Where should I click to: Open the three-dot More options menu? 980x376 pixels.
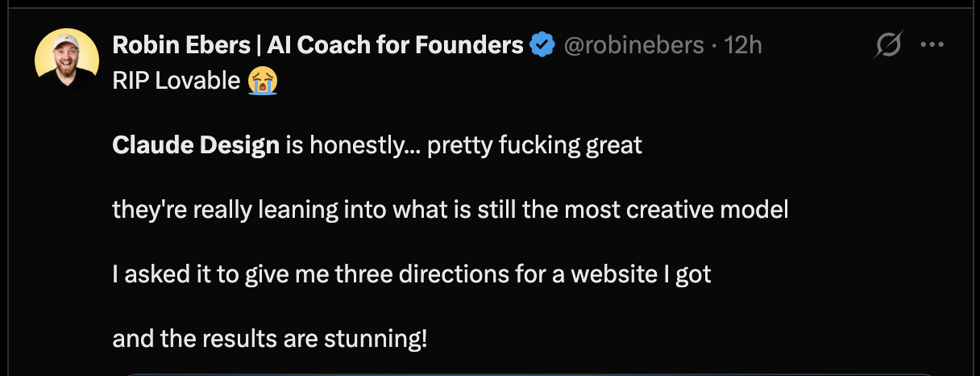pos(932,46)
